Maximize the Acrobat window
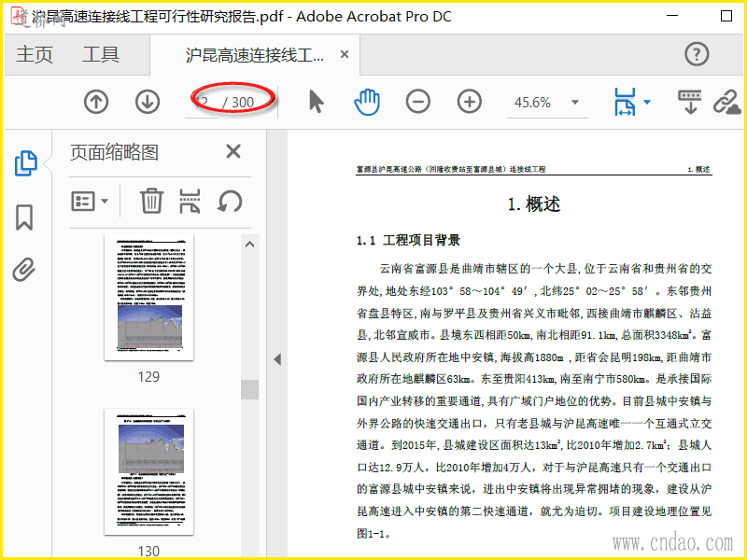Image resolution: width=747 pixels, height=560 pixels. 726,16
